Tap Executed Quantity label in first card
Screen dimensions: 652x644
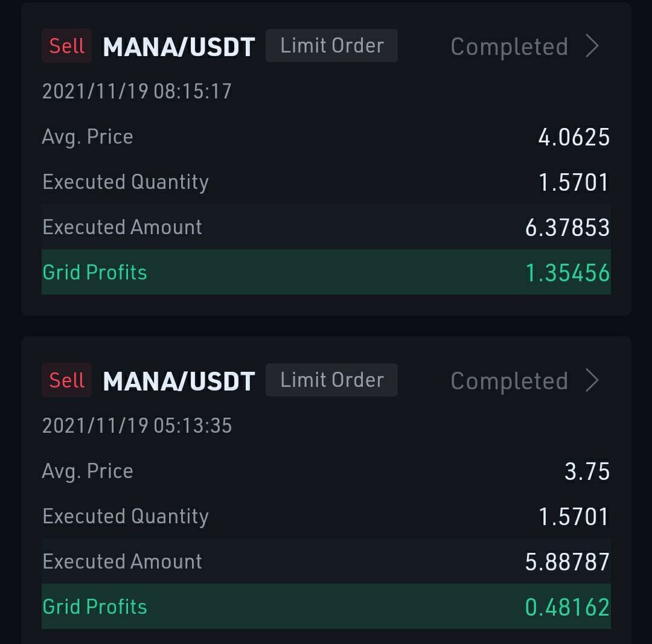click(x=126, y=182)
